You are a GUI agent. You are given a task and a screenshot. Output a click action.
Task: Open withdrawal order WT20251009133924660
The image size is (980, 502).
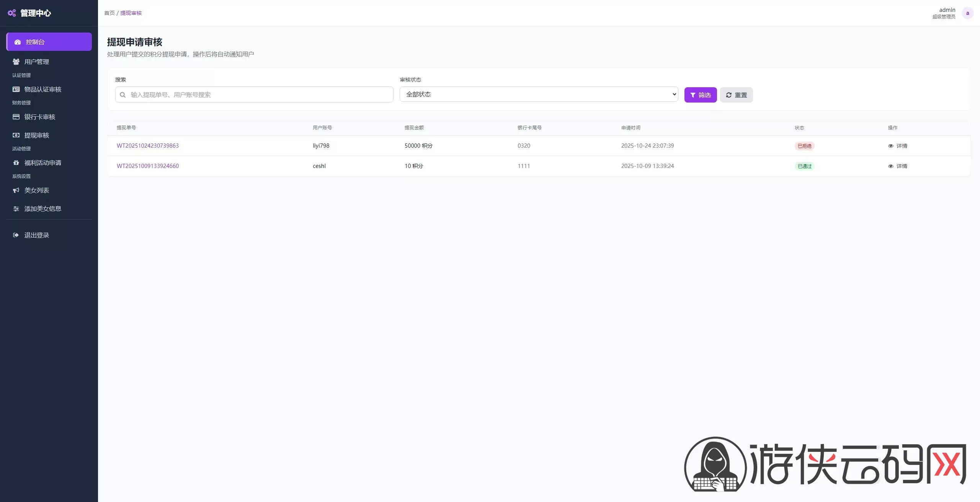148,166
